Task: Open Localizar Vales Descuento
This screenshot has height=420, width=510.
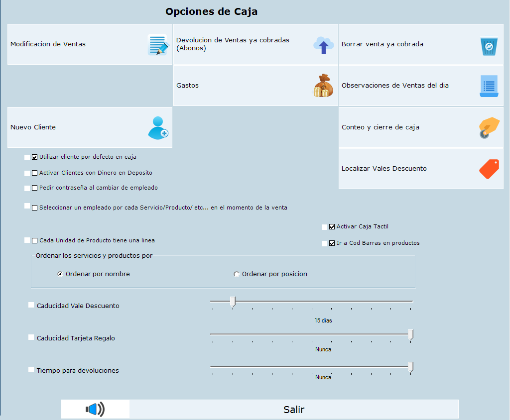Action: 421,169
